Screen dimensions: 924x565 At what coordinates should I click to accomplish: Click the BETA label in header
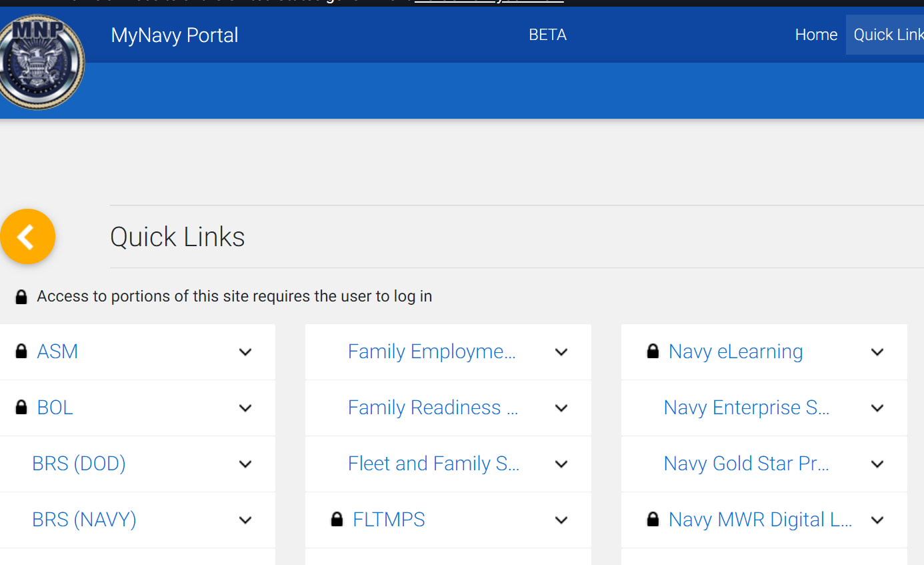pos(547,35)
